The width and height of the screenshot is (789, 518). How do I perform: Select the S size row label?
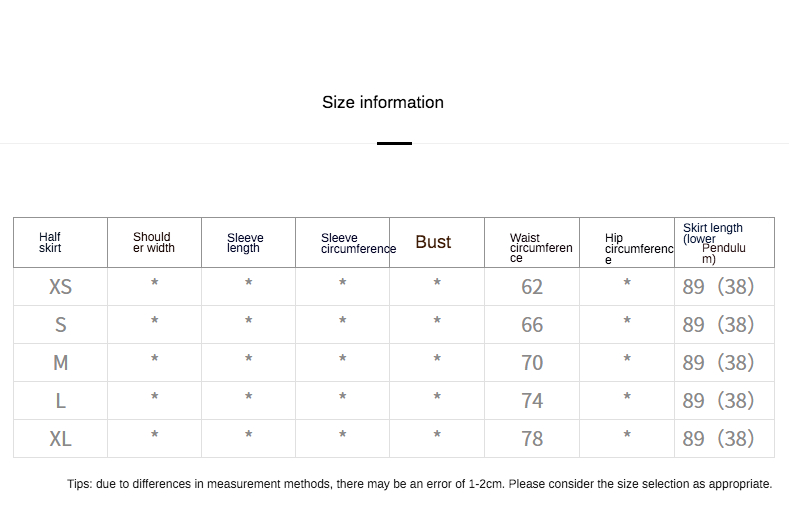[60, 325]
